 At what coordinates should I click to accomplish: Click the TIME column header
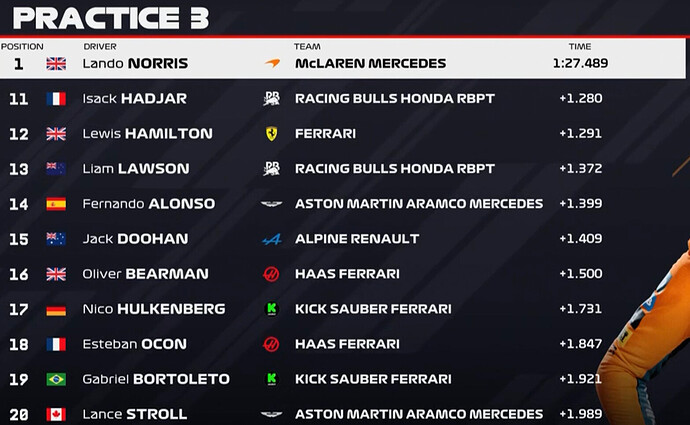579,46
